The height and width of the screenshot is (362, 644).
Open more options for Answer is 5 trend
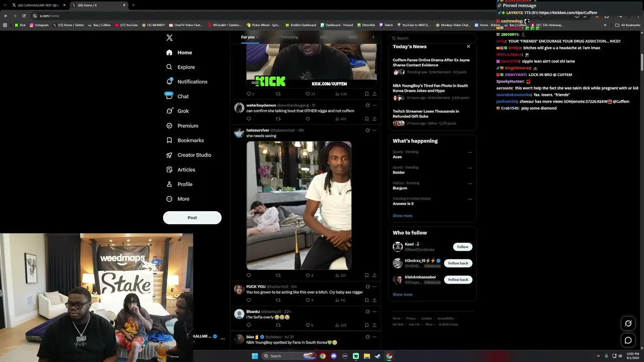coord(470,199)
